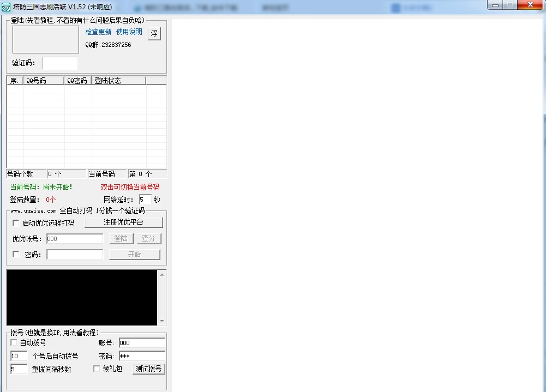
Task: Click inside the black log console
Action: pos(82,298)
